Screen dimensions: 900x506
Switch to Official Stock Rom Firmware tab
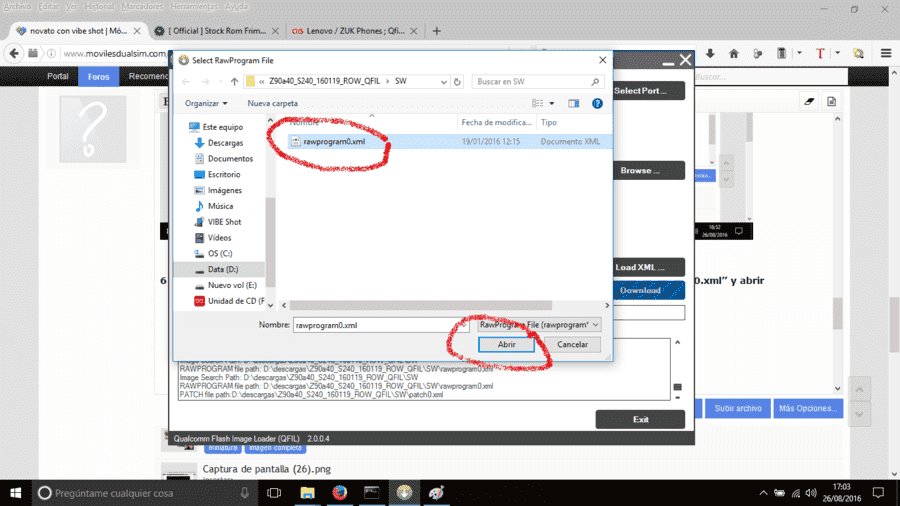[217, 31]
